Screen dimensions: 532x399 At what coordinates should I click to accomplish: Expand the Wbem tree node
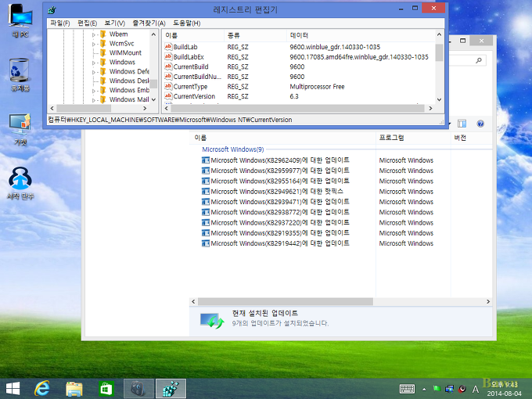94,34
